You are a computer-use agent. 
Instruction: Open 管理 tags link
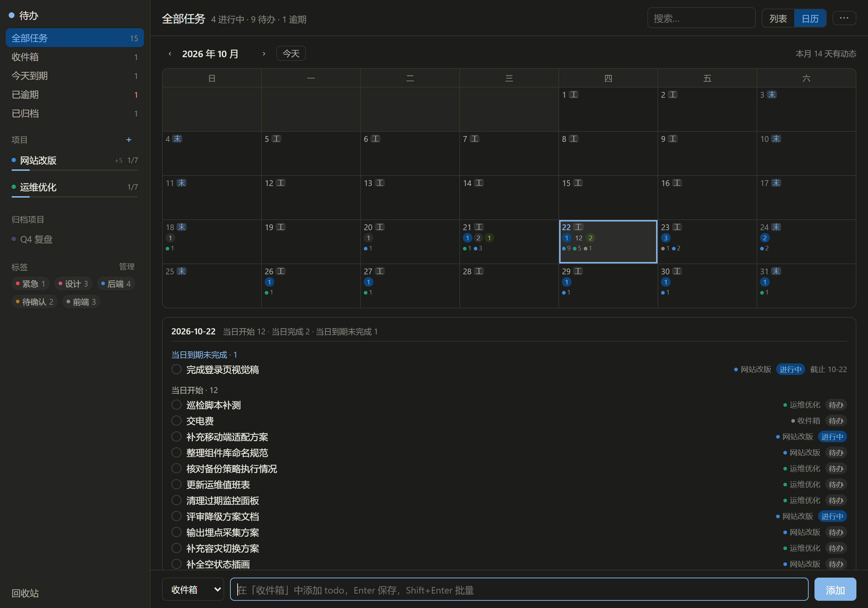point(127,267)
